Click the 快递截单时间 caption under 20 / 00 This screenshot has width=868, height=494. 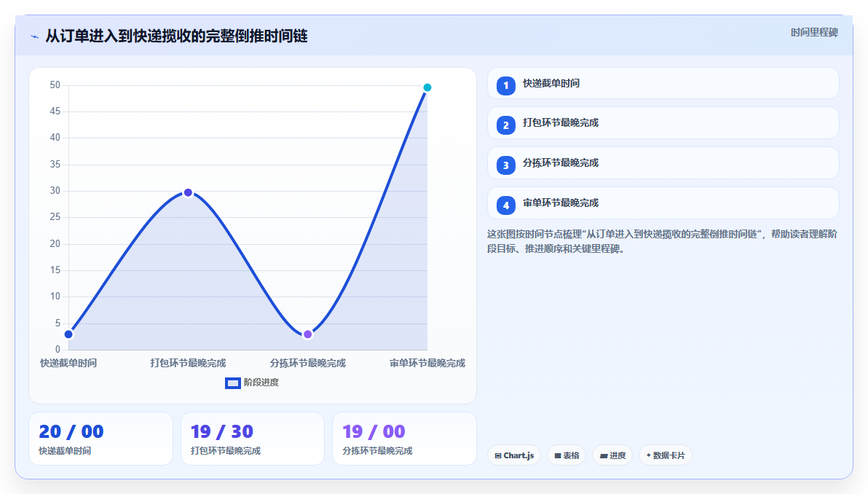tap(65, 451)
